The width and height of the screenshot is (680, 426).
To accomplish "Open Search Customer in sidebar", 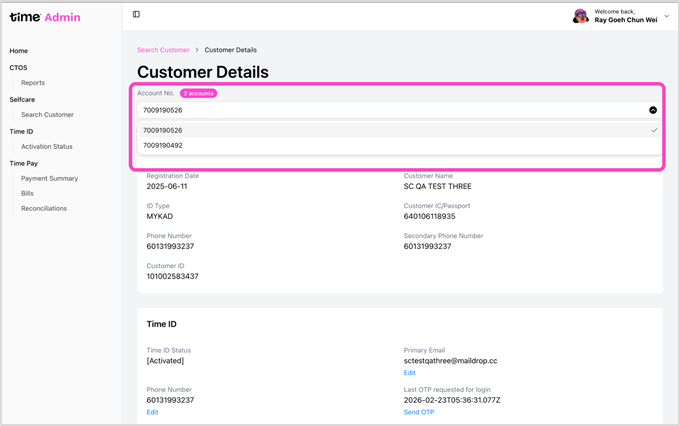I will coord(47,115).
